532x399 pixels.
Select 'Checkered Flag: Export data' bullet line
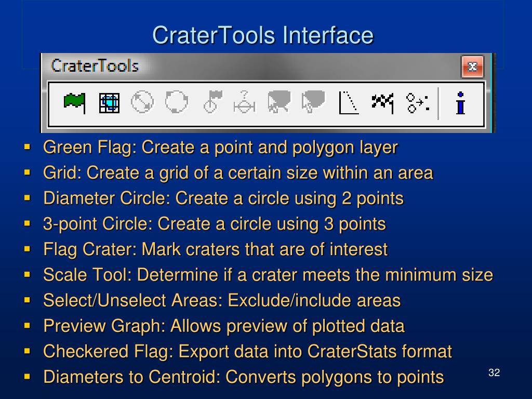(x=248, y=352)
